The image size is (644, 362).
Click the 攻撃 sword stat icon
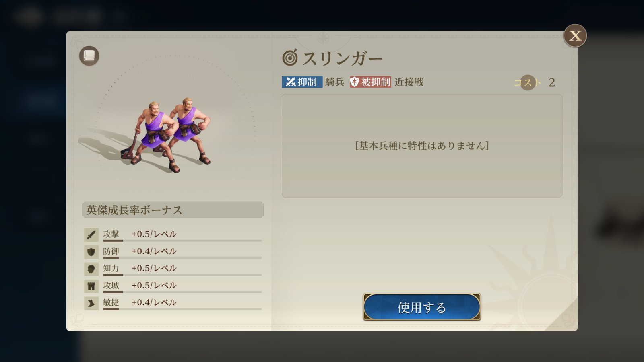tap(91, 234)
